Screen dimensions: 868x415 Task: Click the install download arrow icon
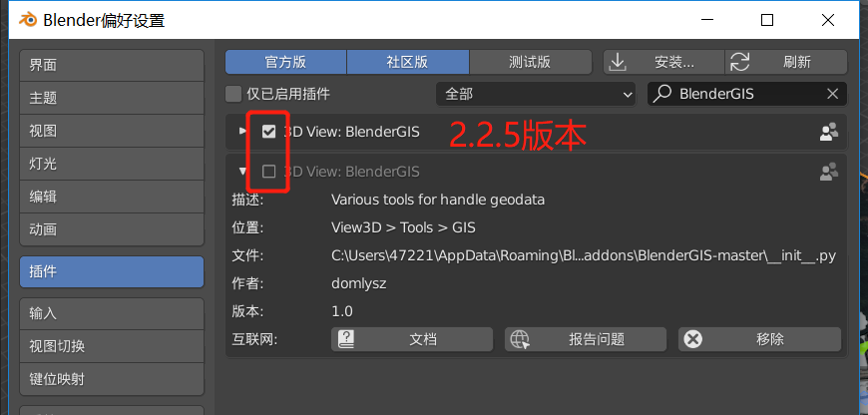tap(617, 62)
